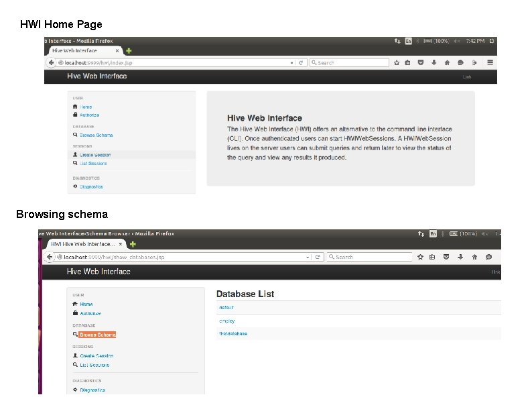Open hamburger menu in upper Firefox window

tap(490, 62)
